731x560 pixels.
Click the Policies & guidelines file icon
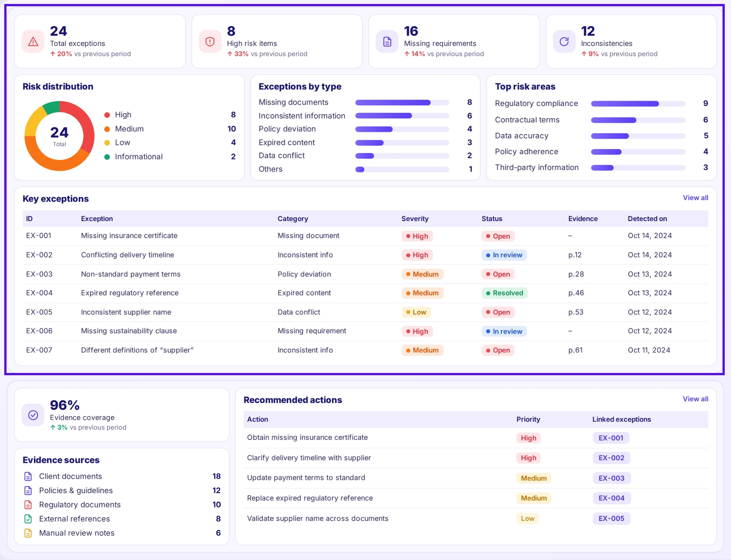[x=28, y=491]
